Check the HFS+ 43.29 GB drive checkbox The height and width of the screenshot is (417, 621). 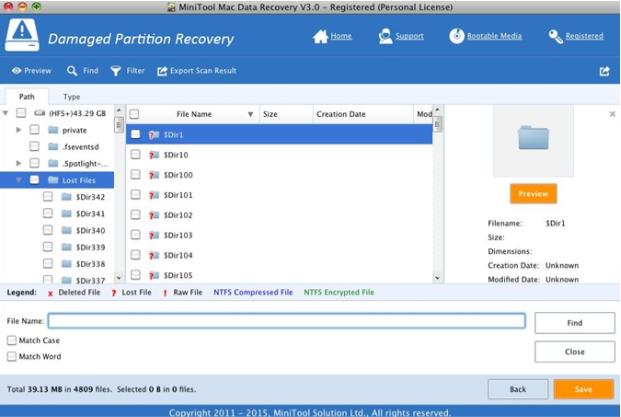21,113
